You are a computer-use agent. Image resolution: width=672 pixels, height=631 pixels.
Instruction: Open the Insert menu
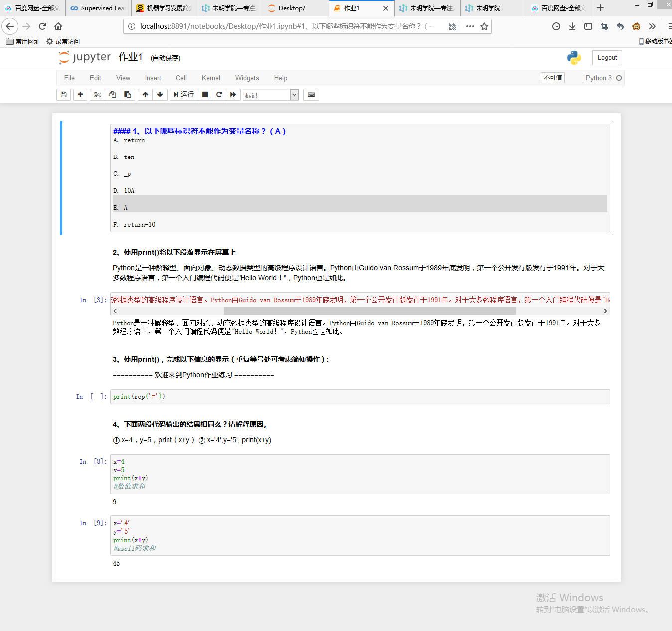(153, 78)
